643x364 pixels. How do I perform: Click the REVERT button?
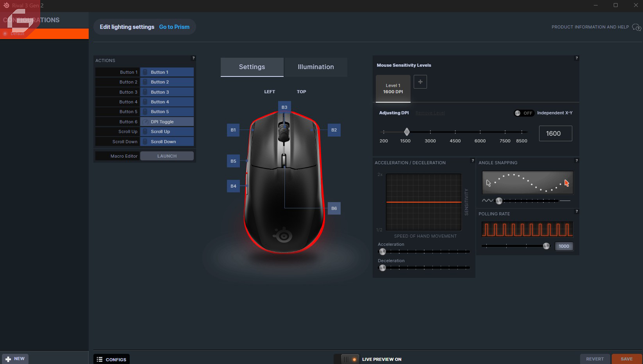click(x=595, y=359)
